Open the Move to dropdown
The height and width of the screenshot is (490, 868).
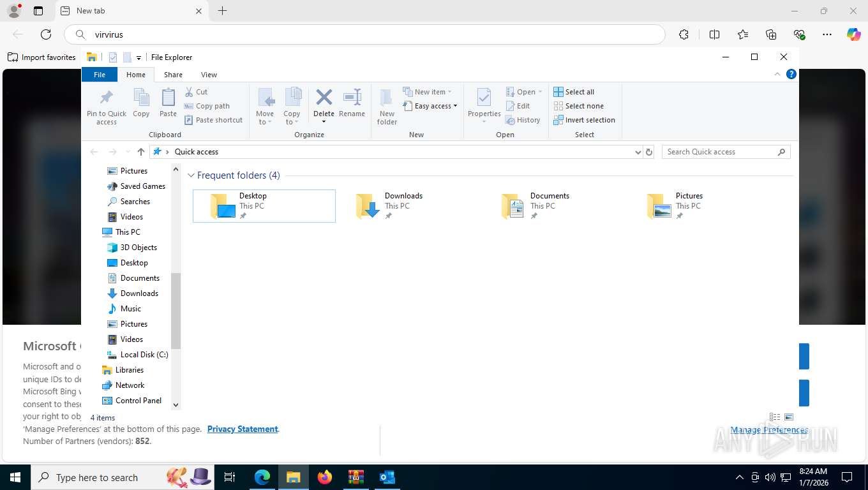(265, 107)
